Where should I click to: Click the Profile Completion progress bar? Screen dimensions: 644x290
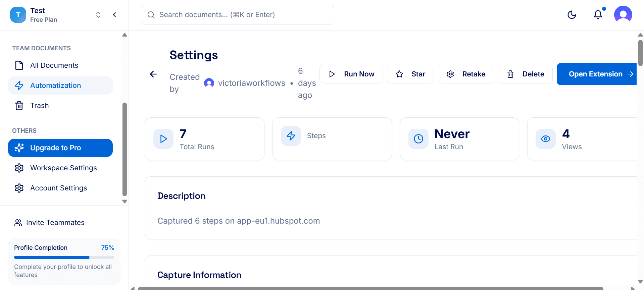[64, 257]
